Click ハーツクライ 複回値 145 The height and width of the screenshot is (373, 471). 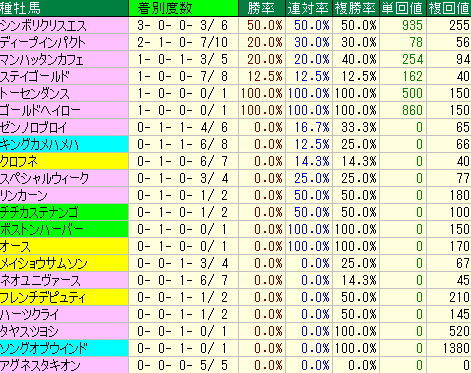click(x=460, y=314)
